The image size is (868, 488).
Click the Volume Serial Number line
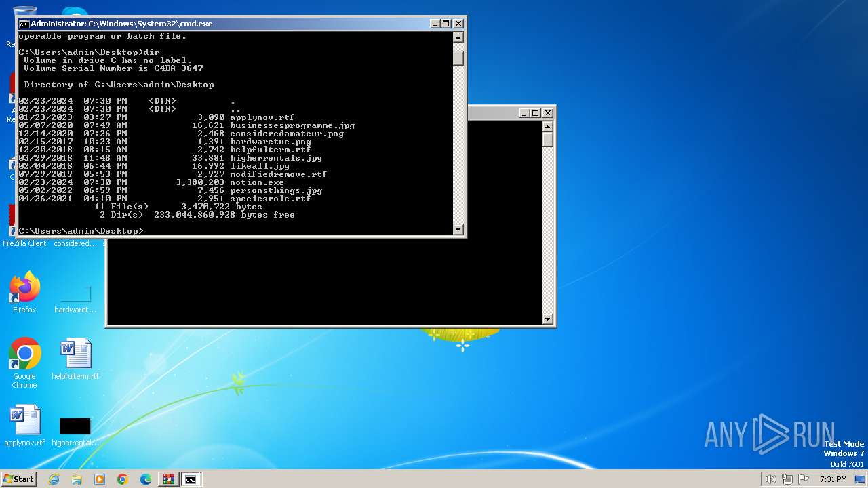[113, 68]
